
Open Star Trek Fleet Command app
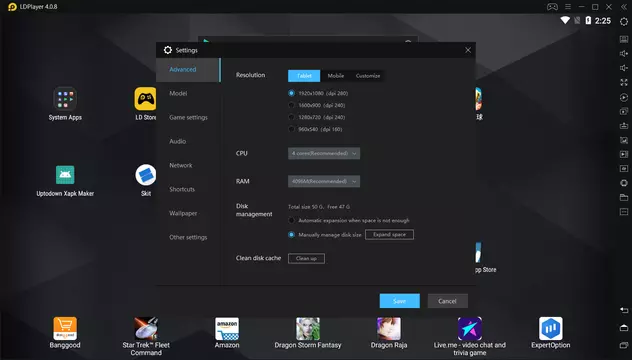tap(146, 329)
